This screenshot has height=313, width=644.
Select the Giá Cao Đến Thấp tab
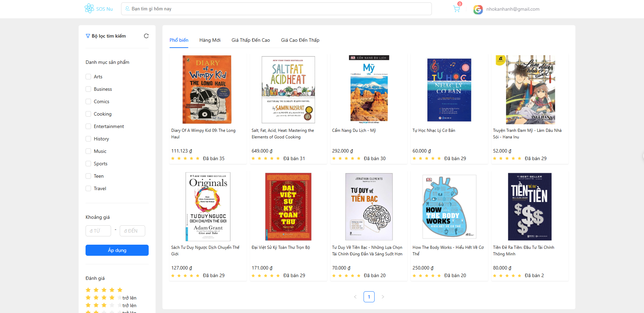[300, 40]
